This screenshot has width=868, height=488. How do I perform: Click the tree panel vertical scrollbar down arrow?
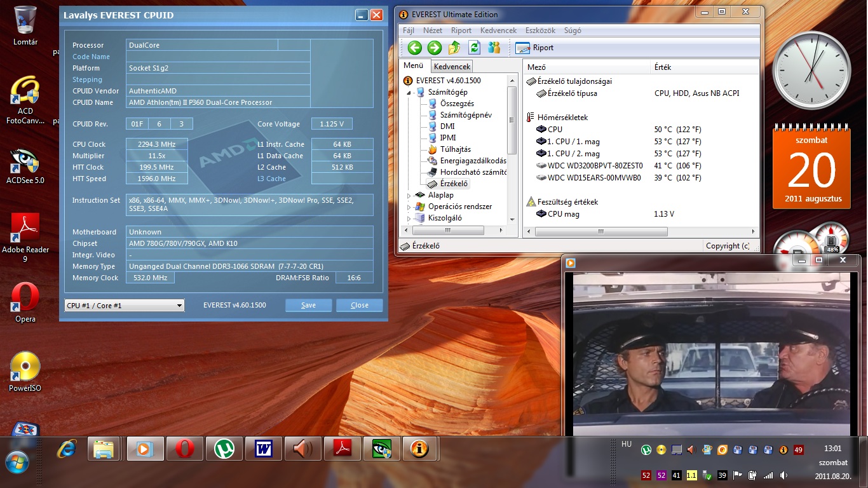coord(512,220)
